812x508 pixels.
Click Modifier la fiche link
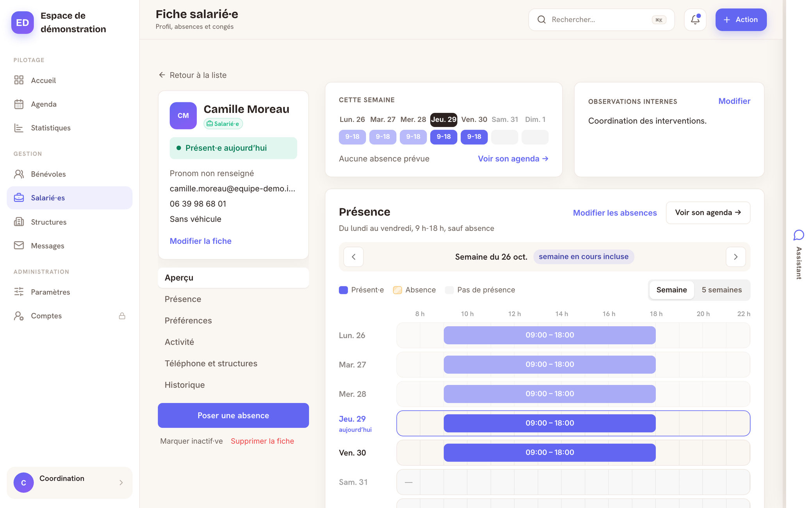click(201, 241)
